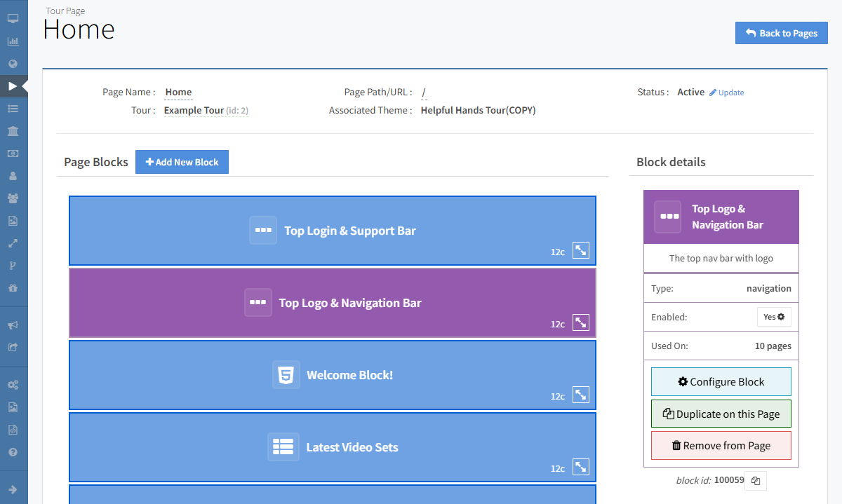Expand the Top Login & Support Bar block

click(x=580, y=250)
